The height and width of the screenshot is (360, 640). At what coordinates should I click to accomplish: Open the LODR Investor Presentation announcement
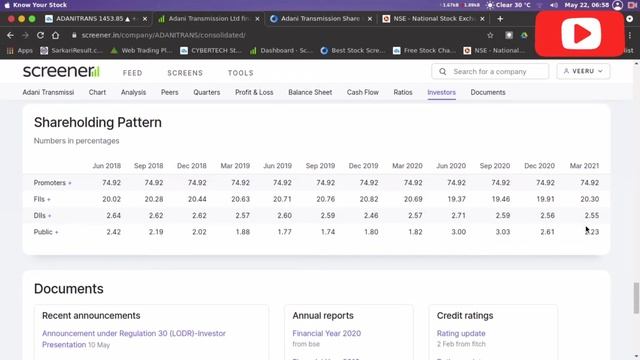(134, 339)
